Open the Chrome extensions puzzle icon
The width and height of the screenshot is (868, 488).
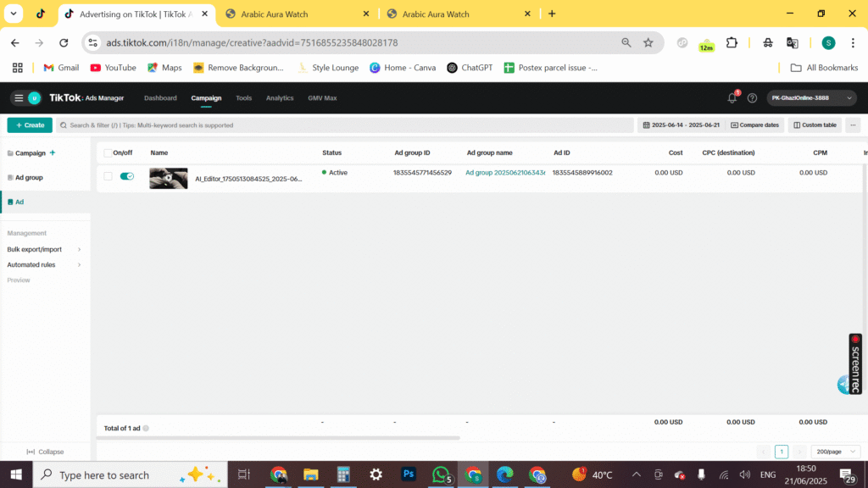click(732, 42)
